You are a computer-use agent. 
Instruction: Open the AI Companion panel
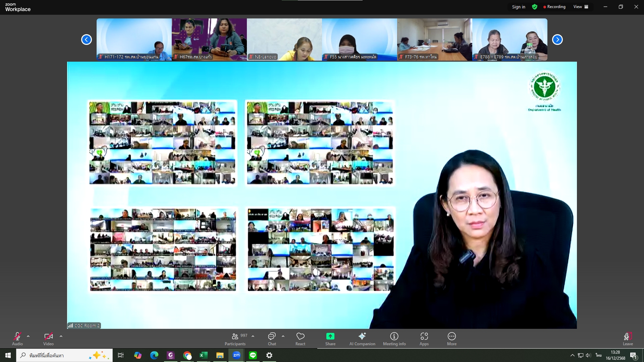(x=362, y=339)
